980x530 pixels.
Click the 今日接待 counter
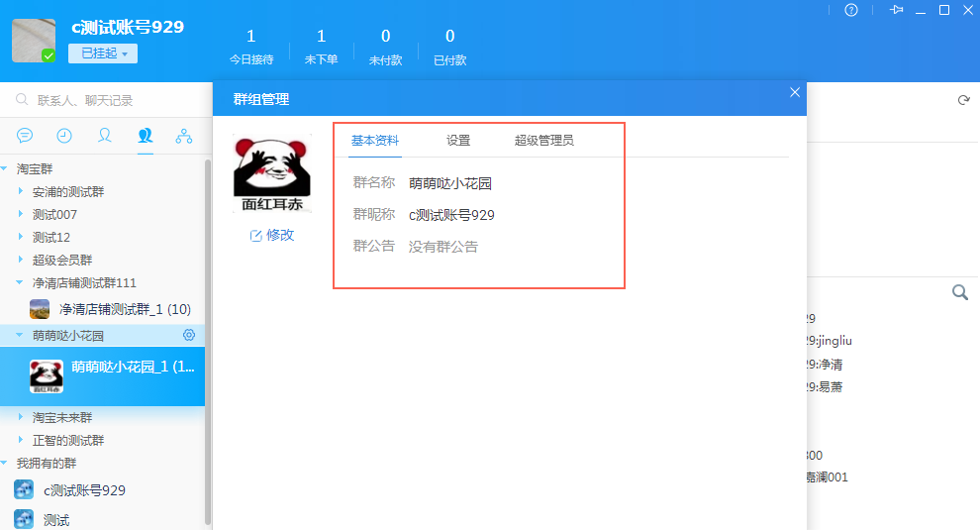coord(251,47)
